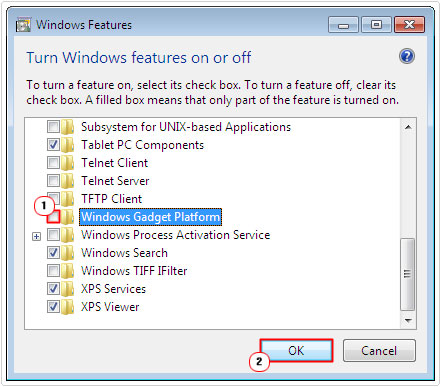The image size is (441, 387).
Task: Uncheck Tablet PC Components checkbox
Action: (x=53, y=145)
